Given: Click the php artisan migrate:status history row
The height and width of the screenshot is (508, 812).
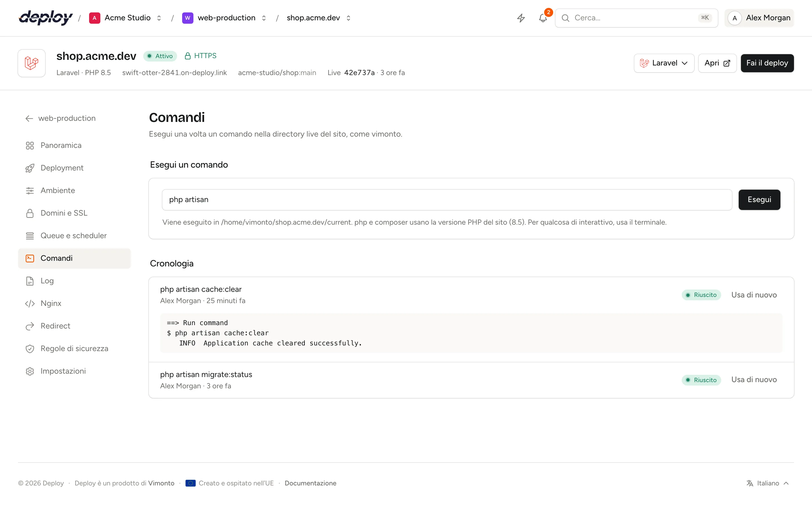Looking at the screenshot, I should (x=471, y=380).
